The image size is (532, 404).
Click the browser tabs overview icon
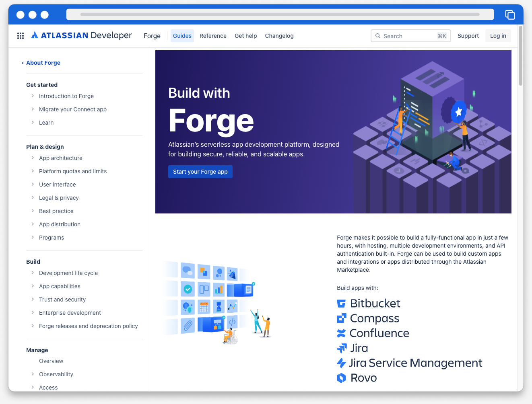click(510, 14)
